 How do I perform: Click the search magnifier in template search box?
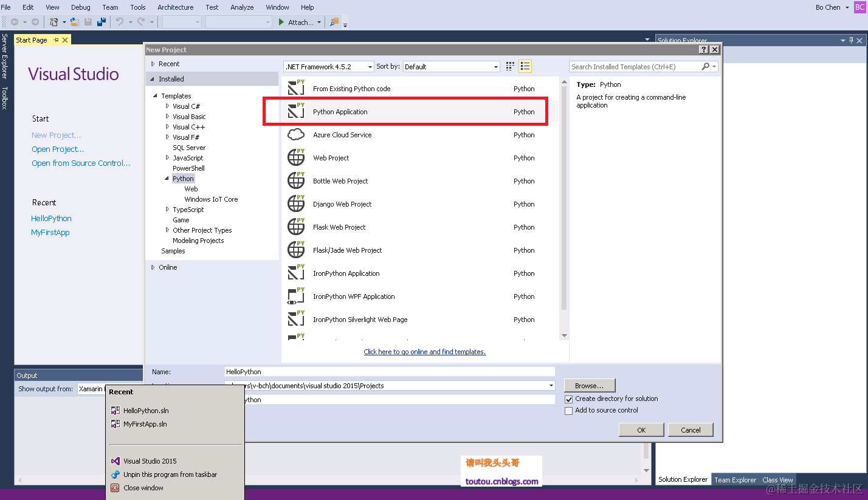[x=705, y=67]
